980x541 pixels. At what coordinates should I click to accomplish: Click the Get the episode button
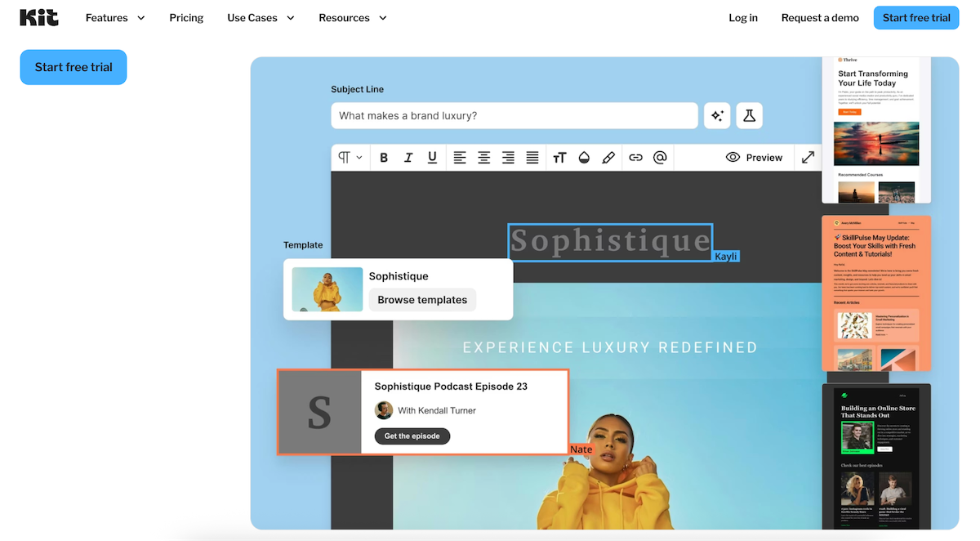[x=412, y=436]
